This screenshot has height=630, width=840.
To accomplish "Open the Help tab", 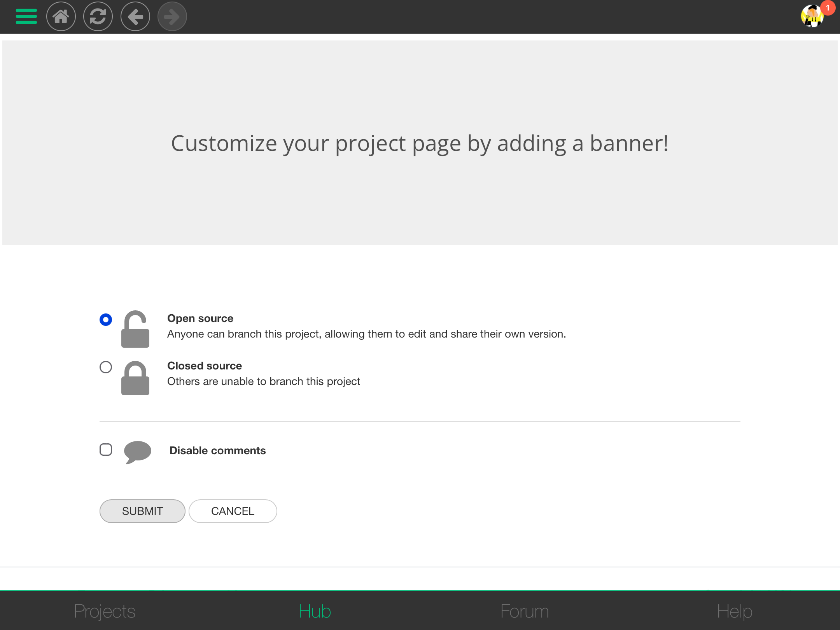I will (735, 611).
